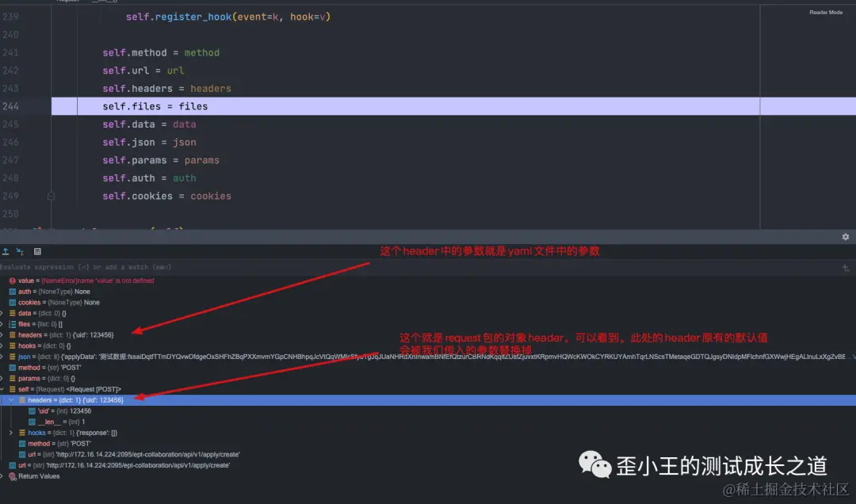Click code 'self.url = url'
Viewport: 856px width, 504px height.
click(x=143, y=71)
